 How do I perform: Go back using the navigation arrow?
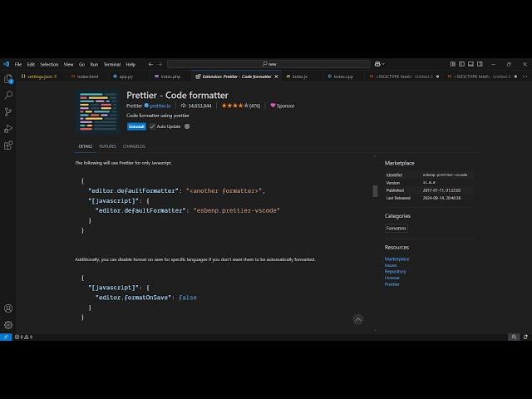(150, 64)
